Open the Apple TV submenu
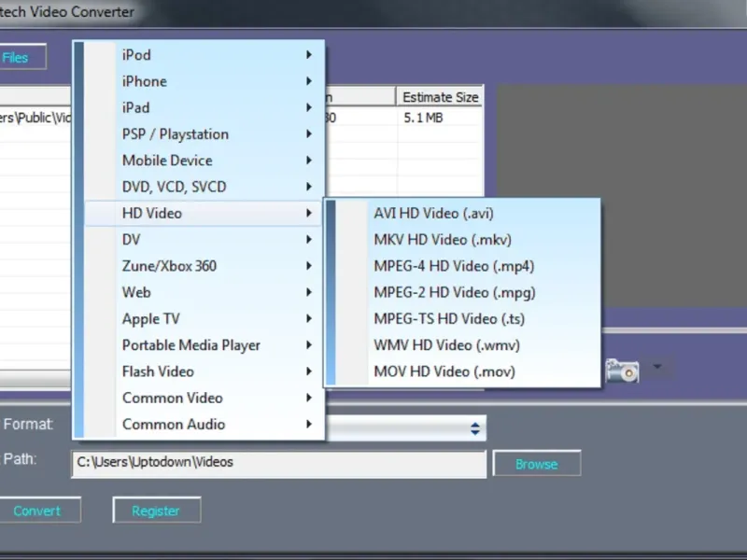Image resolution: width=747 pixels, height=560 pixels. point(204,318)
